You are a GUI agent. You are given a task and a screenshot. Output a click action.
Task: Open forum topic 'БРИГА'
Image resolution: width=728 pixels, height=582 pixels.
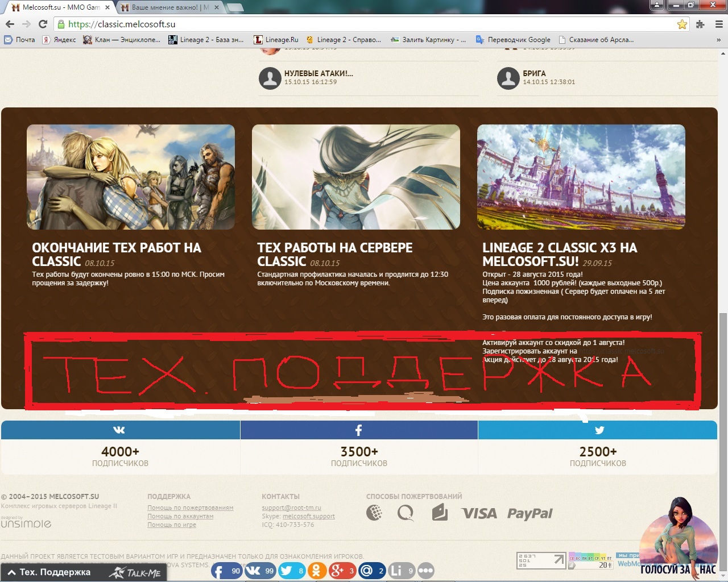click(534, 73)
